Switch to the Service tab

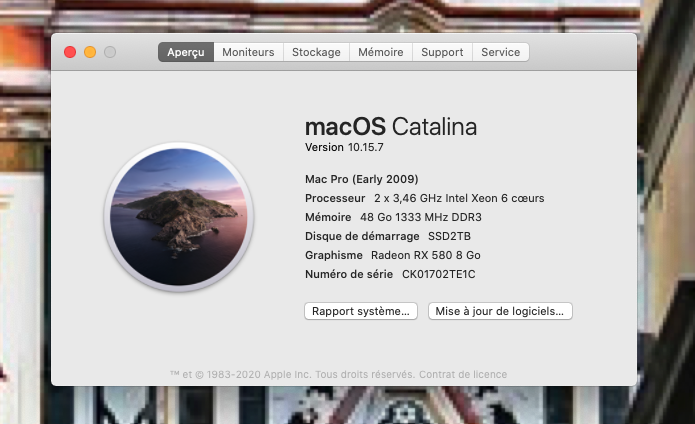click(x=500, y=52)
